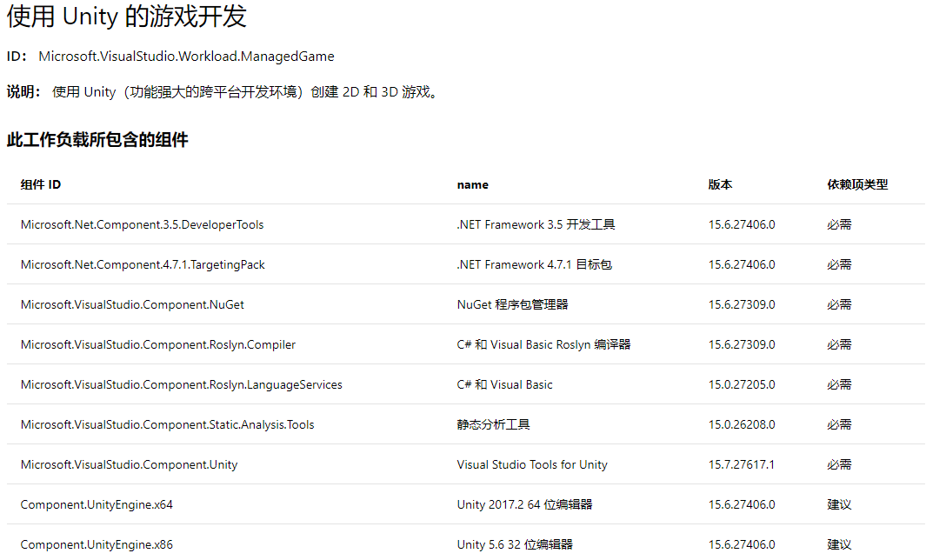Click 必需 in the NuGet row
The image size is (926, 560).
[x=839, y=305]
